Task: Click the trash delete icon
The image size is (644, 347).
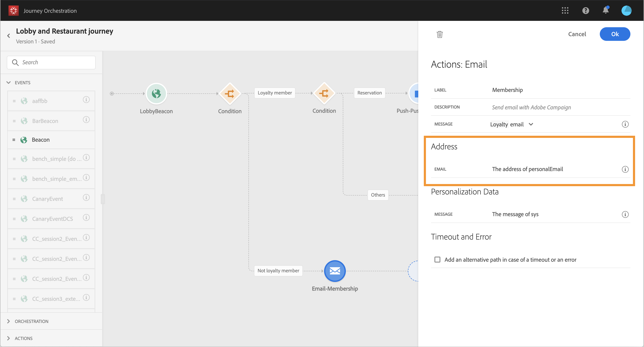Action: pyautogui.click(x=440, y=34)
